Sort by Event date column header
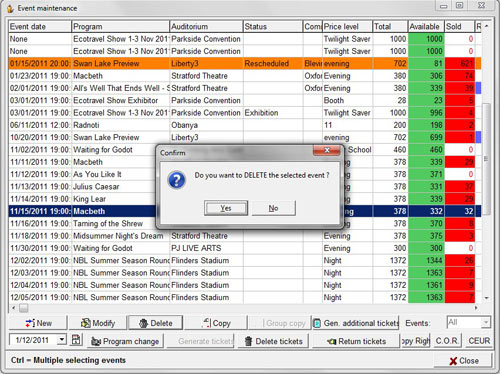 [40, 27]
